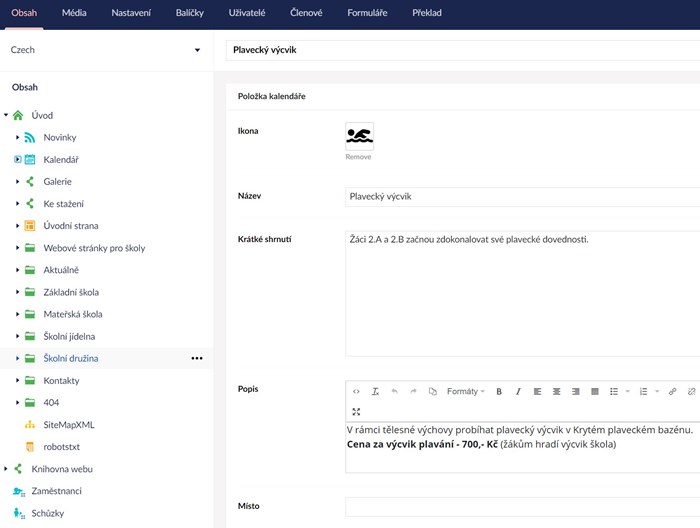
Task: Insert bullet list in editor
Action: click(614, 391)
